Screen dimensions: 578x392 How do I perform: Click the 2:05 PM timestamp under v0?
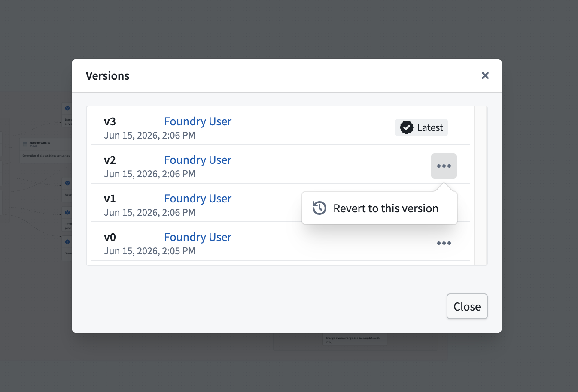click(x=149, y=251)
